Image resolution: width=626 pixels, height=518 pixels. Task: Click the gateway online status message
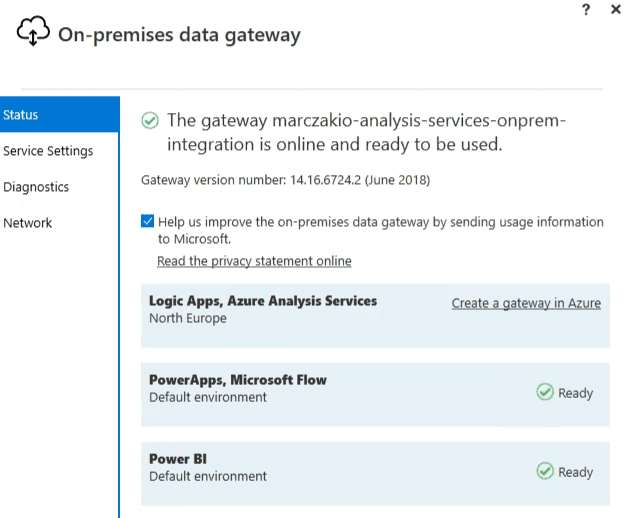(x=366, y=132)
